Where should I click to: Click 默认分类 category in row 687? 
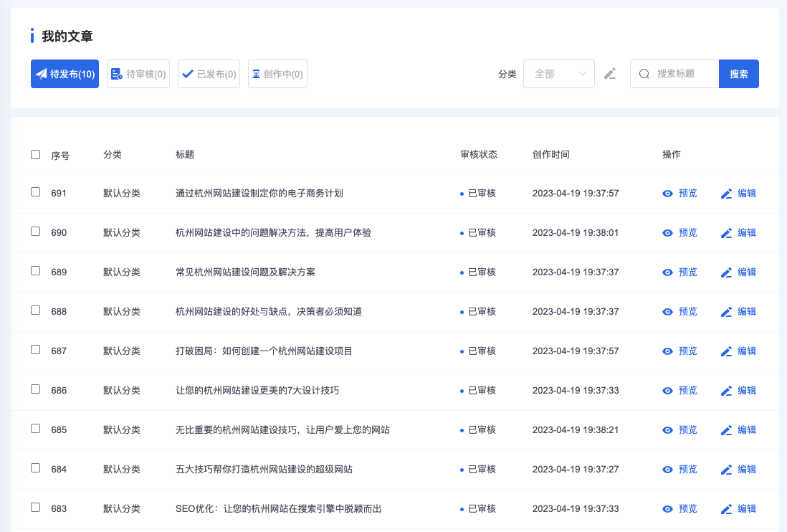(x=122, y=351)
